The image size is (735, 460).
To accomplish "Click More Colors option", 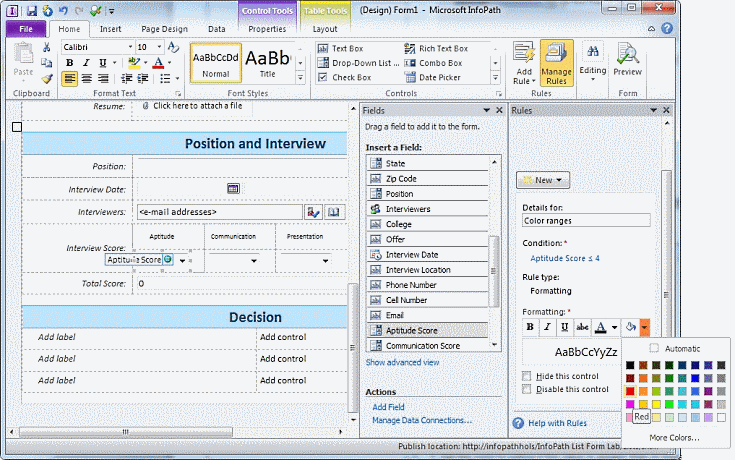I will [674, 437].
